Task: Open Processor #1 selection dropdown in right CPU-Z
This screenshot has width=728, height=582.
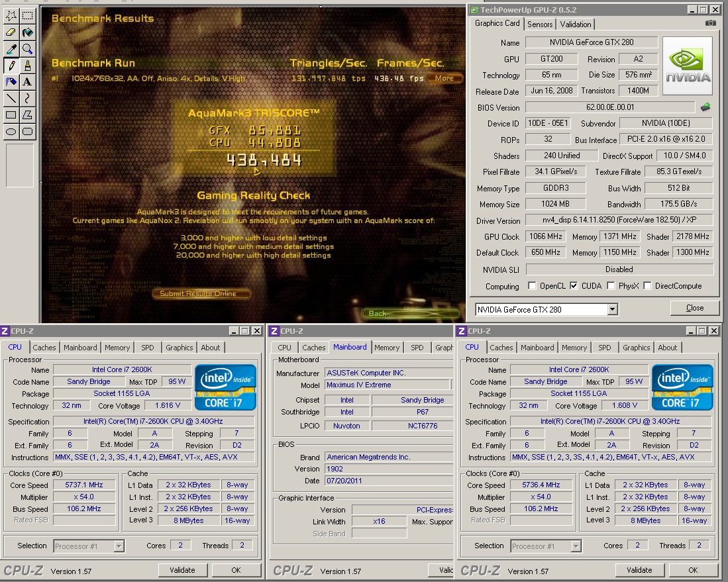Action: coord(576,546)
